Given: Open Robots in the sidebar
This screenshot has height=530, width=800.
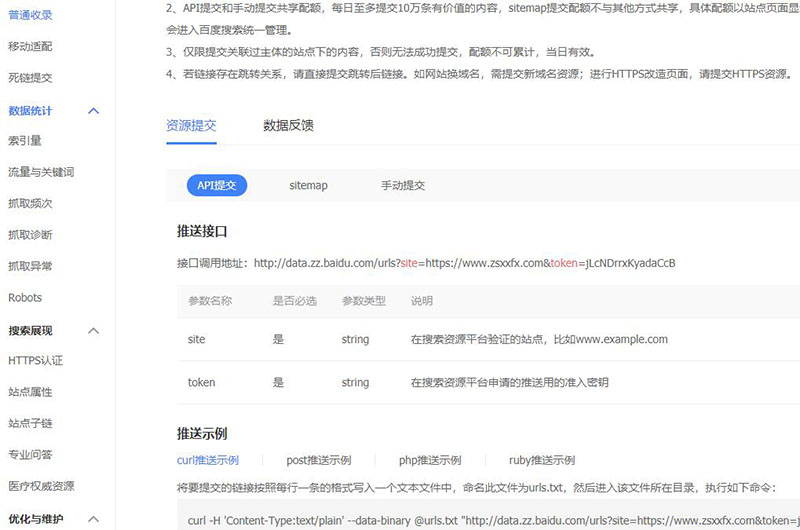Looking at the screenshot, I should click(25, 298).
